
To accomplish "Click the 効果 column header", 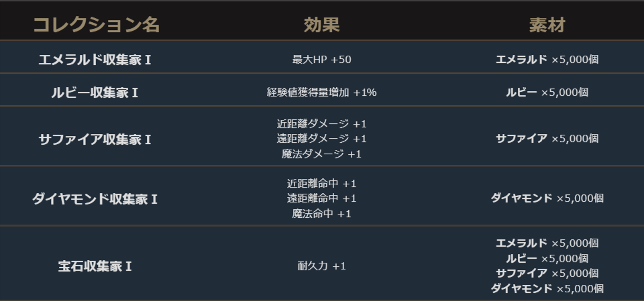I will [x=321, y=25].
